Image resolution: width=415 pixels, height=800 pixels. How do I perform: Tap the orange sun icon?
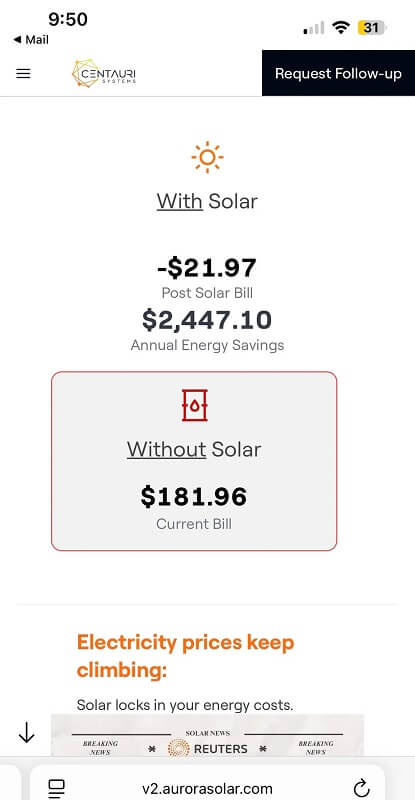point(207,158)
